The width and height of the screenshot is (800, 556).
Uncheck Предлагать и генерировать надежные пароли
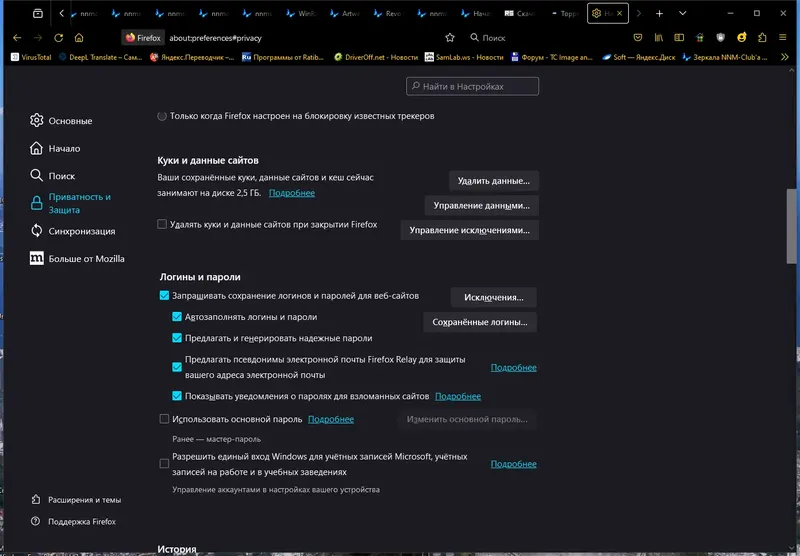(177, 338)
